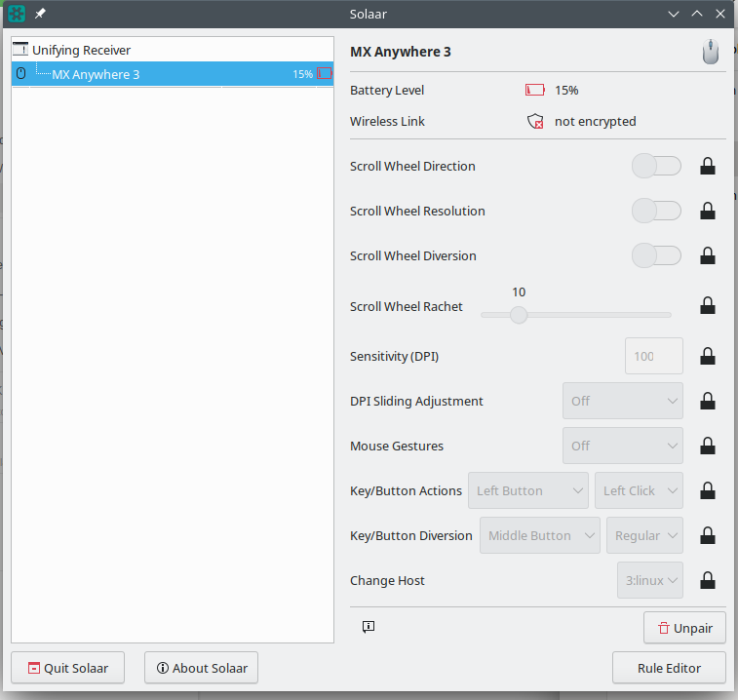Viewport: 738px width, 700px height.
Task: Click the '15%' Battery Level value
Action: (566, 90)
